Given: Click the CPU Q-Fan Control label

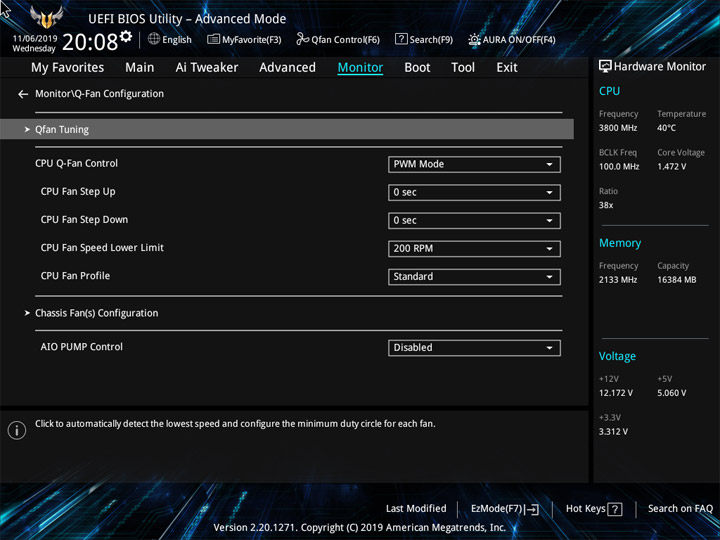Looking at the screenshot, I should pyautogui.click(x=76, y=163).
